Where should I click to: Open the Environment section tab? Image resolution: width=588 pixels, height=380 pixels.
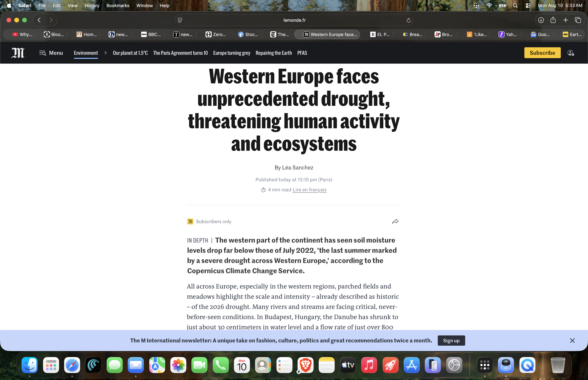(86, 53)
